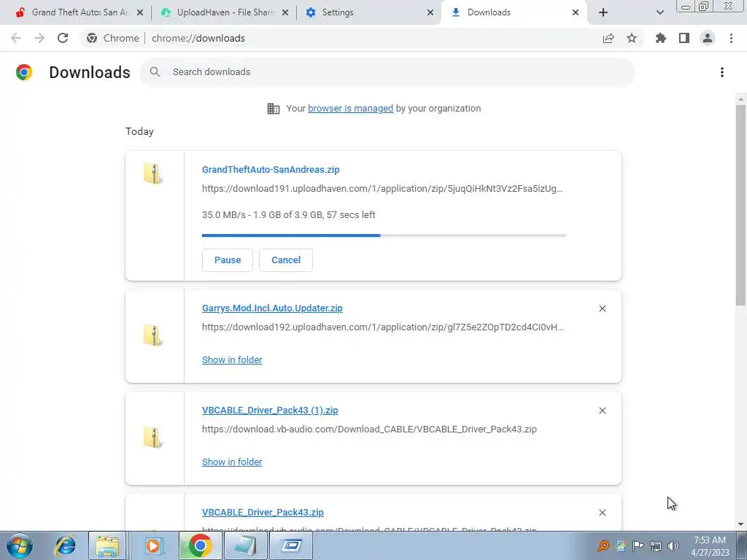Open Garrys.Mod.Incl.Auto.Updater.zip file link

[272, 308]
